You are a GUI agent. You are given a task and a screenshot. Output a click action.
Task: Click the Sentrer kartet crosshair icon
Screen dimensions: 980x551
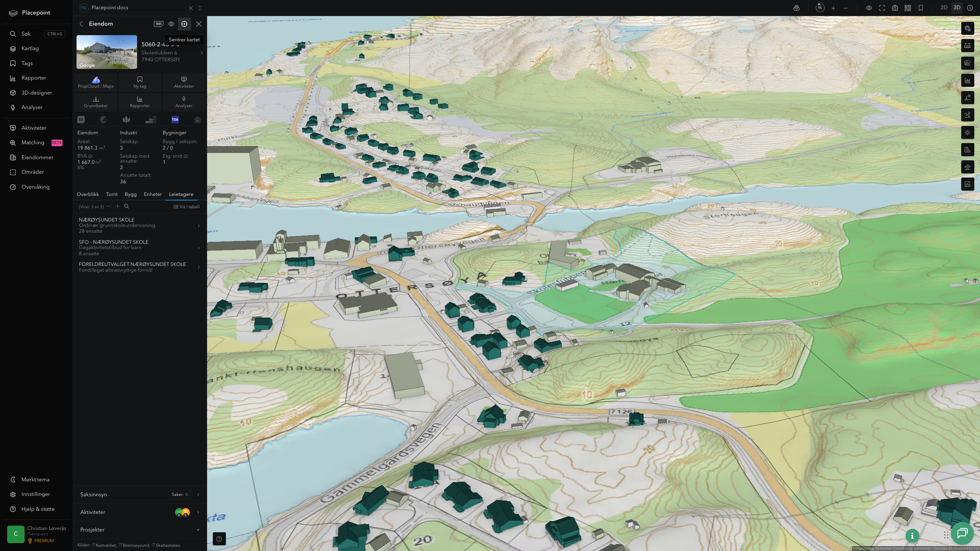pyautogui.click(x=184, y=24)
